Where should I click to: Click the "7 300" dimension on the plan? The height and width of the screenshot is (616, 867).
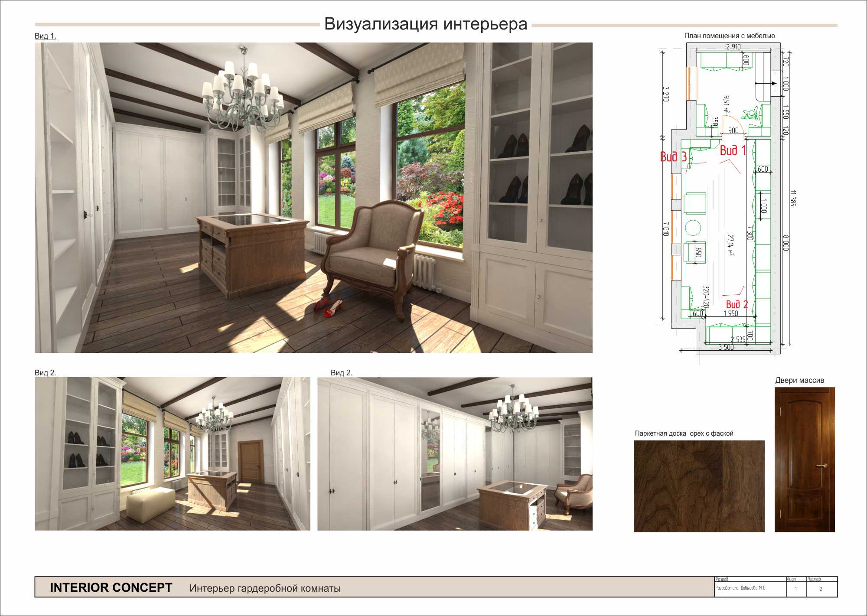click(x=750, y=233)
